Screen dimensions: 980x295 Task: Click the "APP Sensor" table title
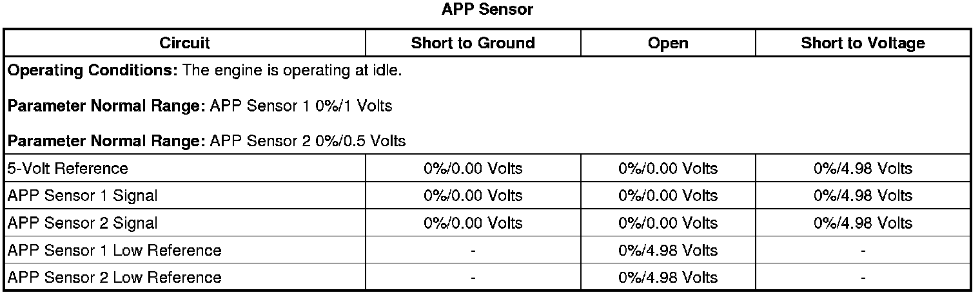coord(487,9)
